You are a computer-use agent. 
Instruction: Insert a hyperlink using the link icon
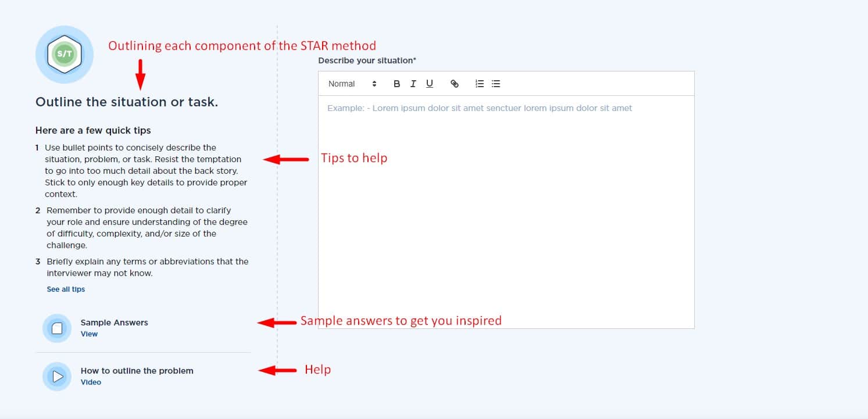click(x=455, y=83)
